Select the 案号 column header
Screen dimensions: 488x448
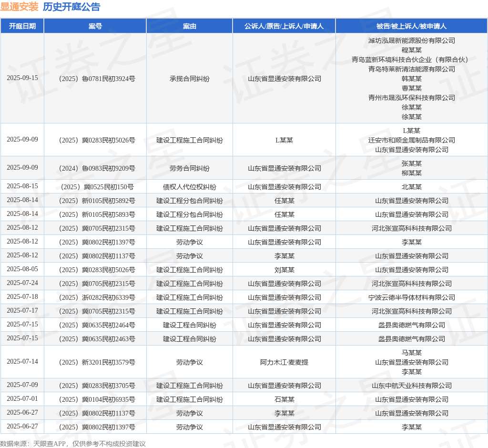[x=95, y=26]
